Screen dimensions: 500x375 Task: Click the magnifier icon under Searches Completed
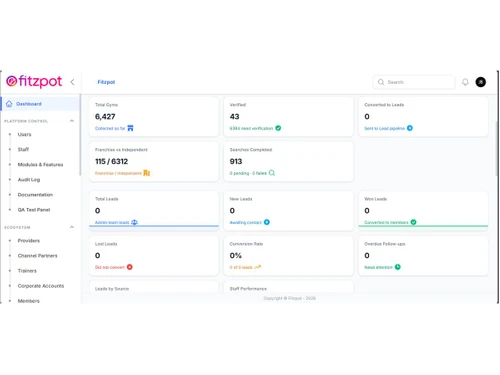click(x=272, y=173)
